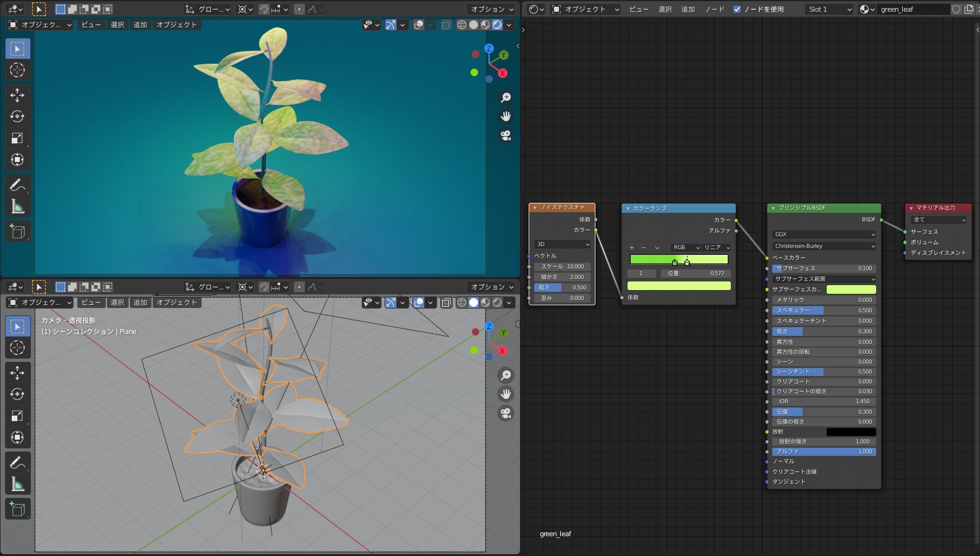Screen dimensions: 980x556
Task: Switch top viewport to solid shading
Action: pos(474,25)
